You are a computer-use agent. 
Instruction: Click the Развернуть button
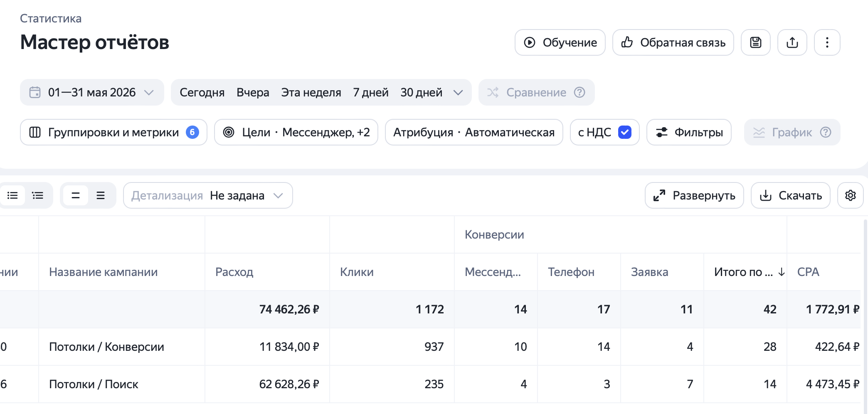tap(694, 195)
